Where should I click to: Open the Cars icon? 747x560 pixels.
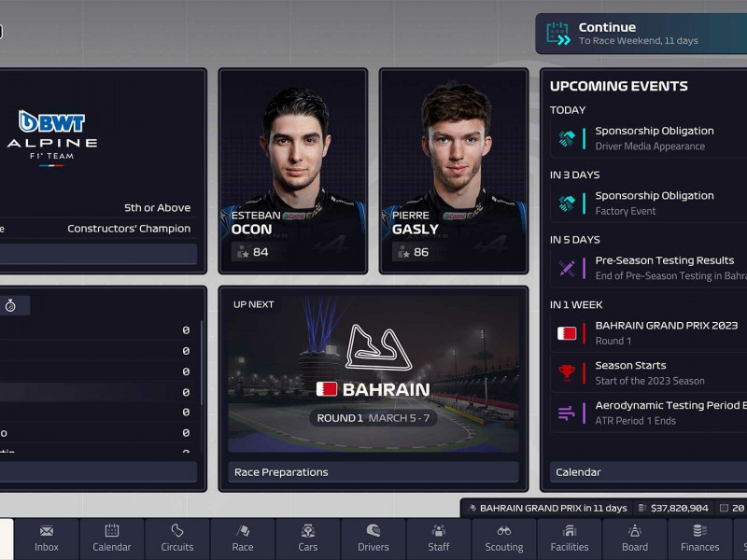[x=308, y=530]
